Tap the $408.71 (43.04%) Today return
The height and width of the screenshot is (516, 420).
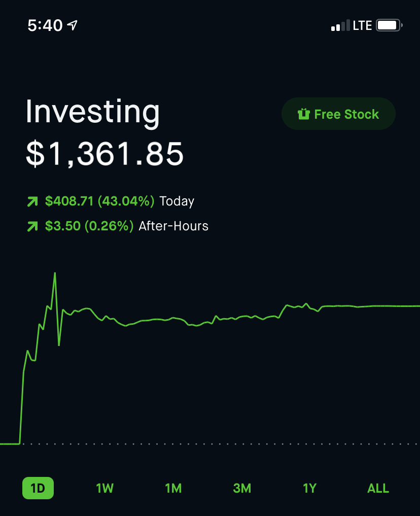pos(99,201)
